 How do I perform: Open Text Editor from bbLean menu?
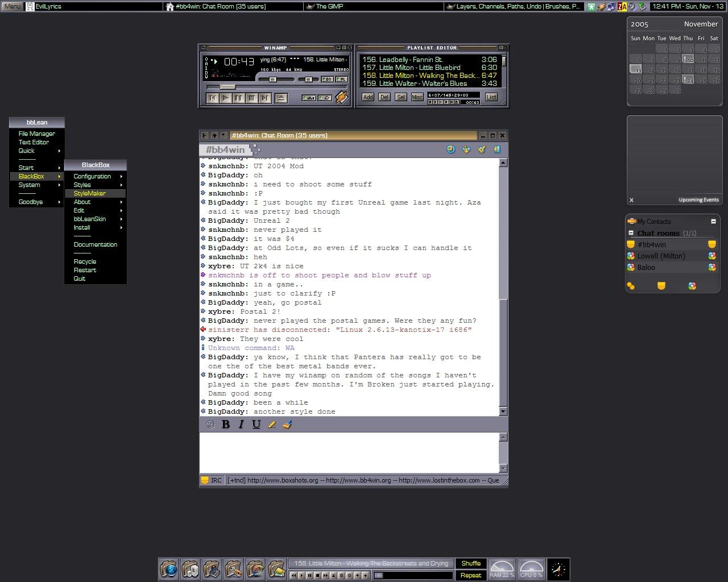click(37, 142)
